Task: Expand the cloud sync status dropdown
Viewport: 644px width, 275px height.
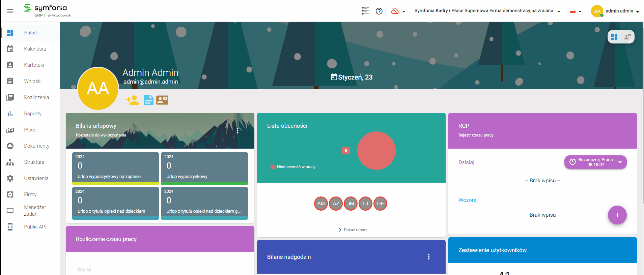Action: [x=398, y=11]
